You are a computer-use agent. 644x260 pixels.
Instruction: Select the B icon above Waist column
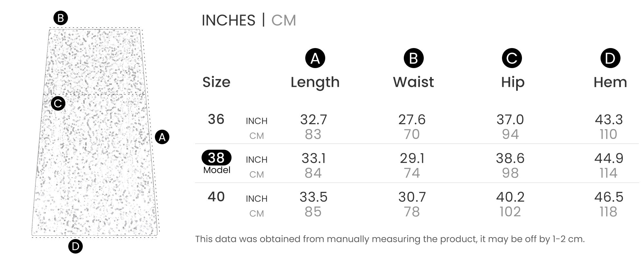[413, 58]
